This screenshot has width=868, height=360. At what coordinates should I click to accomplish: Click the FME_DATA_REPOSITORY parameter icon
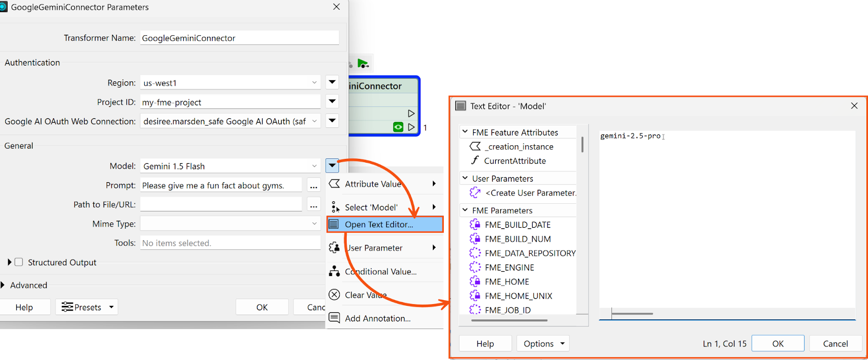coord(475,253)
